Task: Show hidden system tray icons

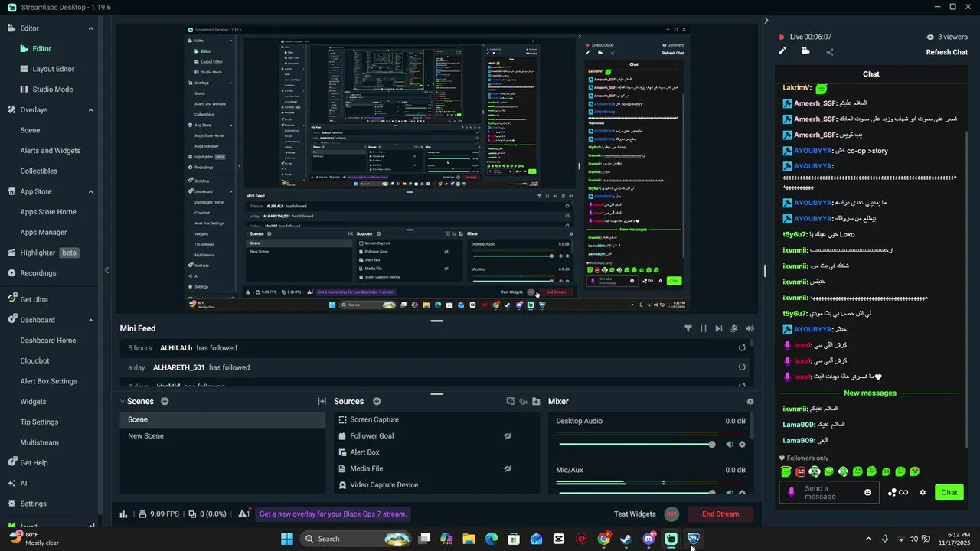Action: tap(868, 539)
